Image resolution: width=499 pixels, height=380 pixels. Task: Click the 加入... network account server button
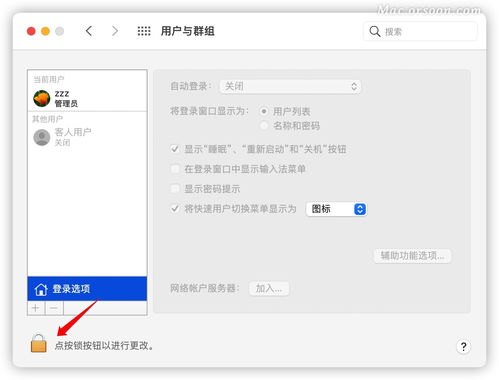click(269, 288)
